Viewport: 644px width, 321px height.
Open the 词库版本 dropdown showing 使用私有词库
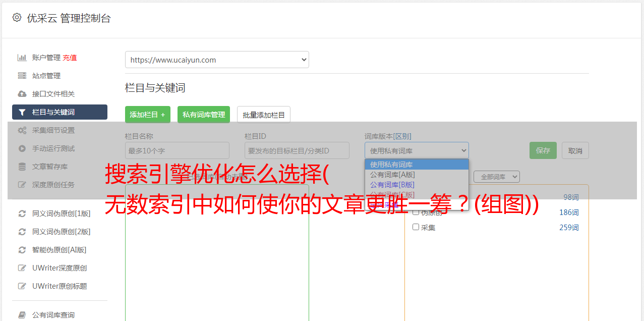417,150
